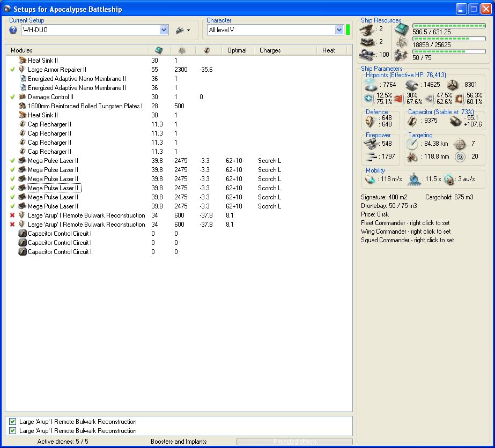Image resolution: width=495 pixels, height=448 pixels.
Task: Click the blue help question mark icon
Action: pos(13,30)
